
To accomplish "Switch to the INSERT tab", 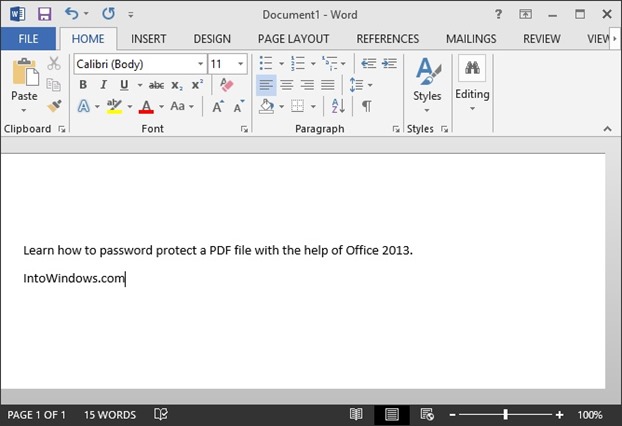I will click(148, 39).
